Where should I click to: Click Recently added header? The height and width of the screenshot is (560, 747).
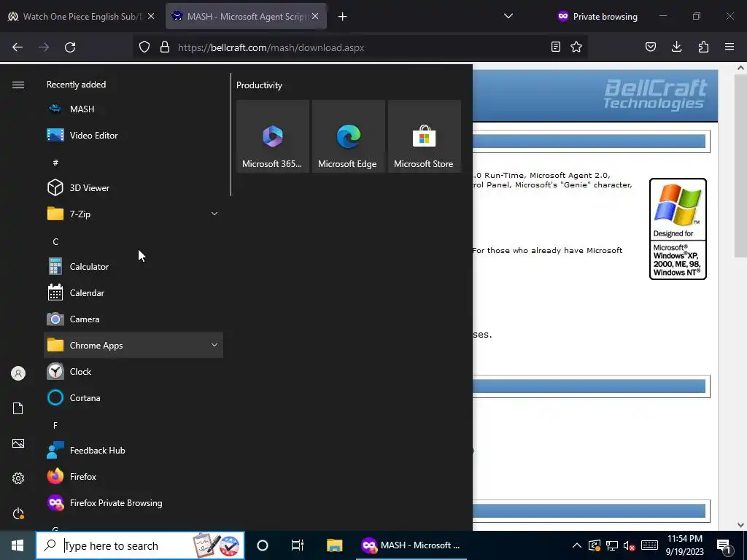coord(76,85)
